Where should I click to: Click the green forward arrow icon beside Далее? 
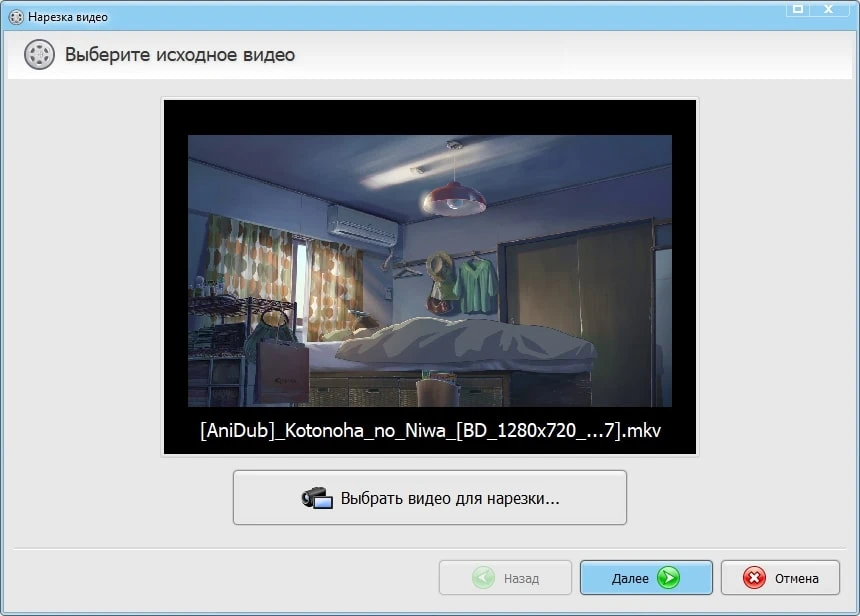coord(668,578)
